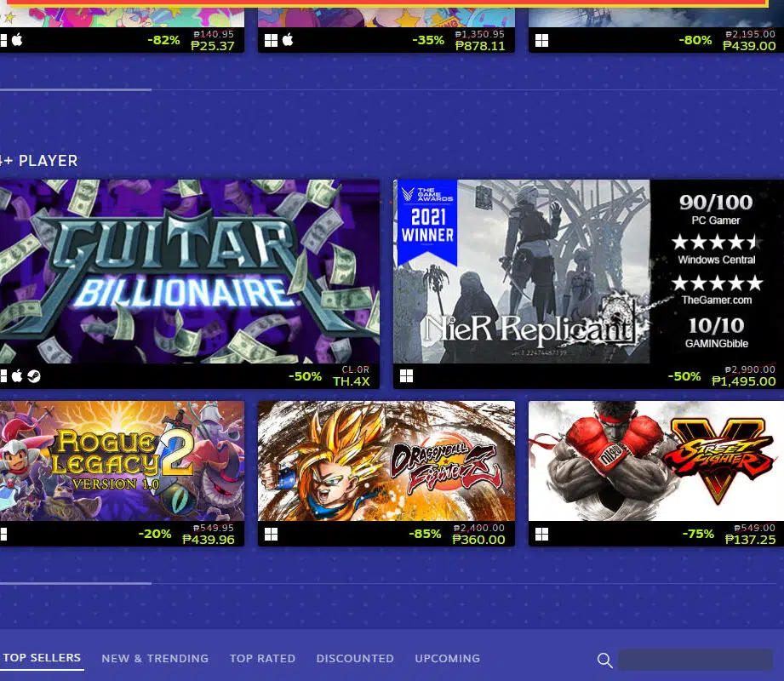Viewport: 784px width, 681px height.
Task: Show the Discounted tab
Action: (355, 659)
